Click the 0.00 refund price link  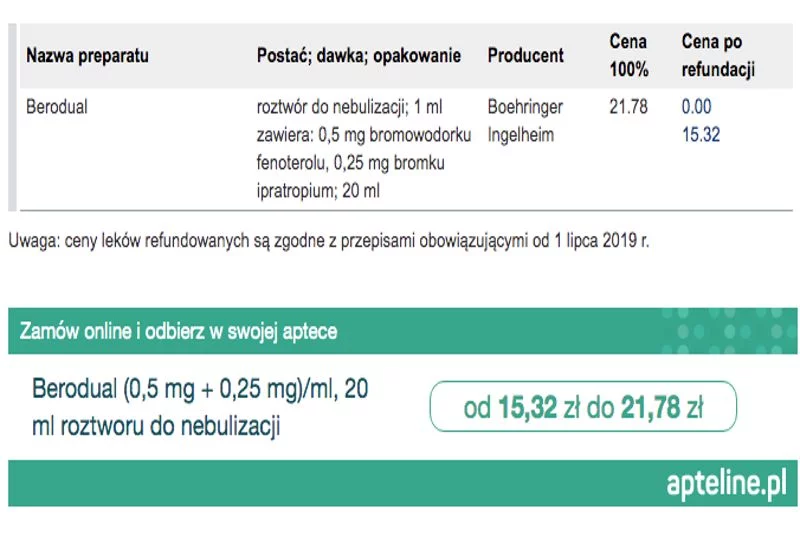click(696, 107)
